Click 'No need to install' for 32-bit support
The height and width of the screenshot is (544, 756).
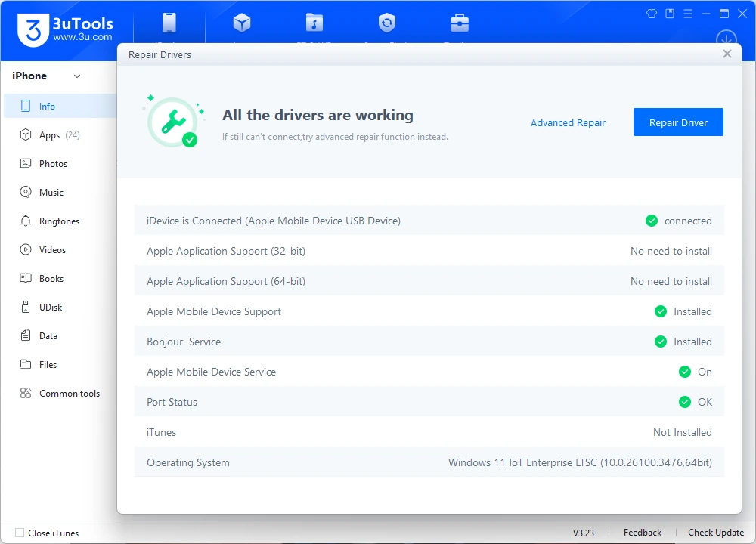point(671,251)
